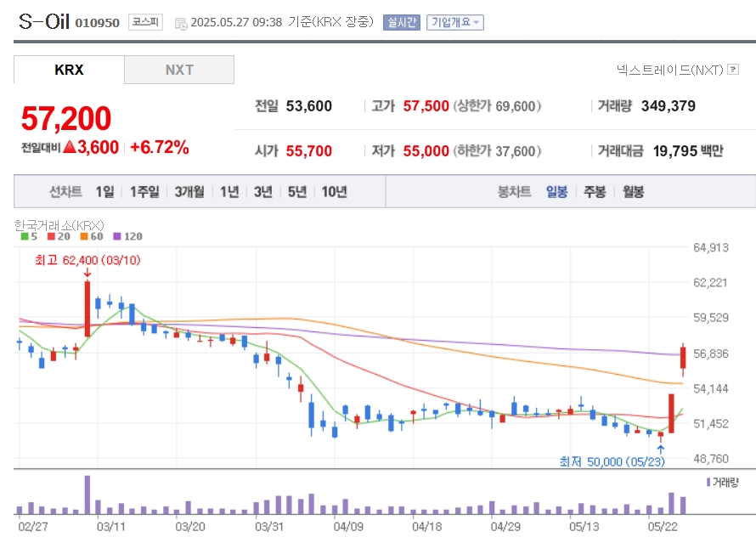Select the KRX tab
The width and height of the screenshot is (756, 537).
click(x=69, y=70)
